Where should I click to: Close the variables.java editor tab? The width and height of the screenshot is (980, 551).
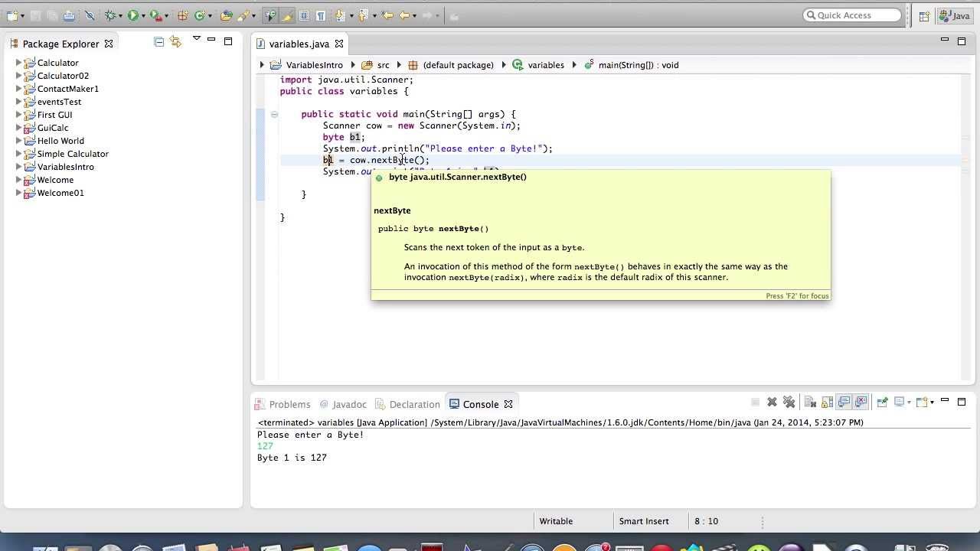click(339, 44)
